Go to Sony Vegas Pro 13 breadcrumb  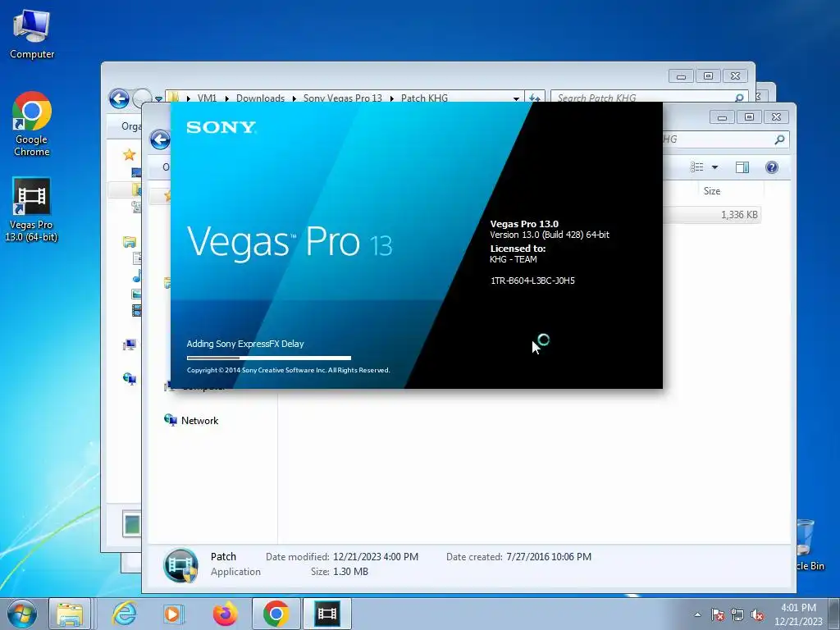[x=343, y=98]
